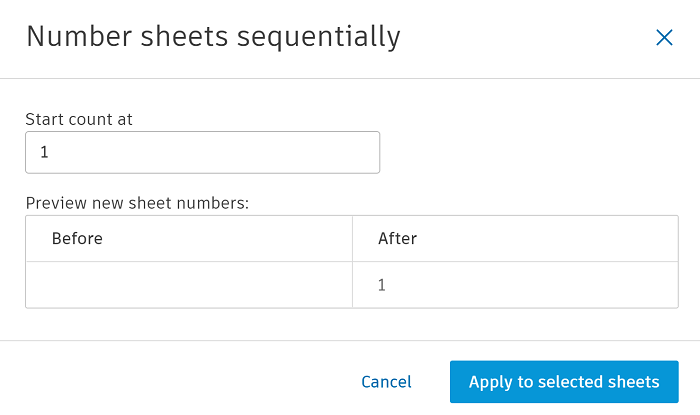Click the blank cell under Before

[x=189, y=285]
